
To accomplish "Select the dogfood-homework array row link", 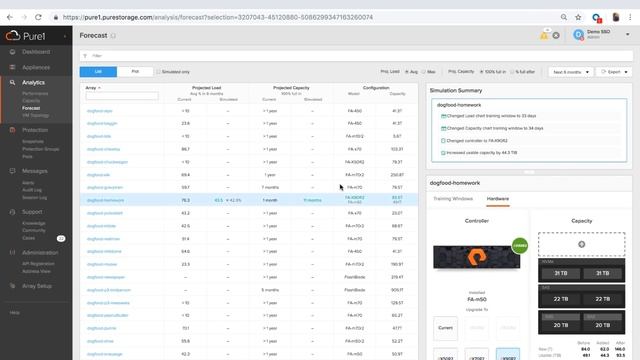I will click(x=105, y=200).
